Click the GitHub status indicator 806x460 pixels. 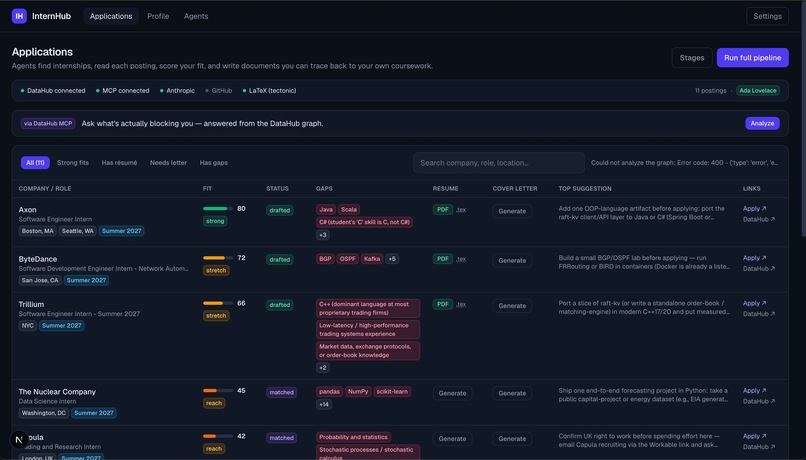(x=218, y=90)
